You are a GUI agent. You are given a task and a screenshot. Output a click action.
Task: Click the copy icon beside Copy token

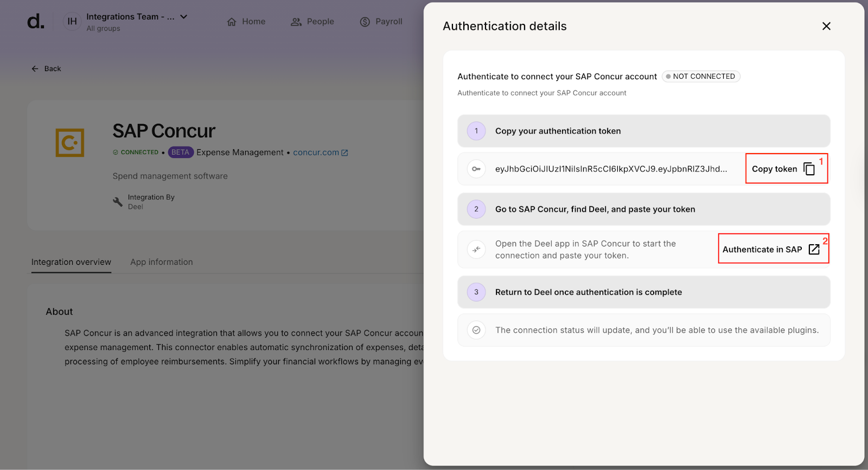[809, 169]
